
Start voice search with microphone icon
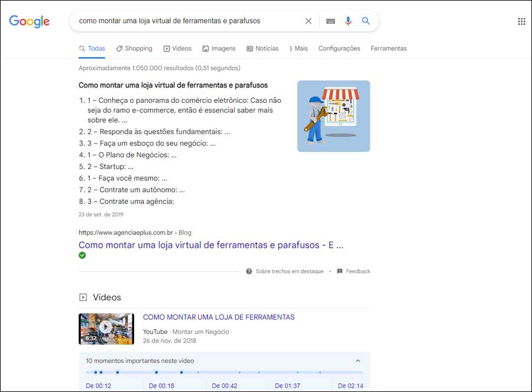pyautogui.click(x=348, y=21)
